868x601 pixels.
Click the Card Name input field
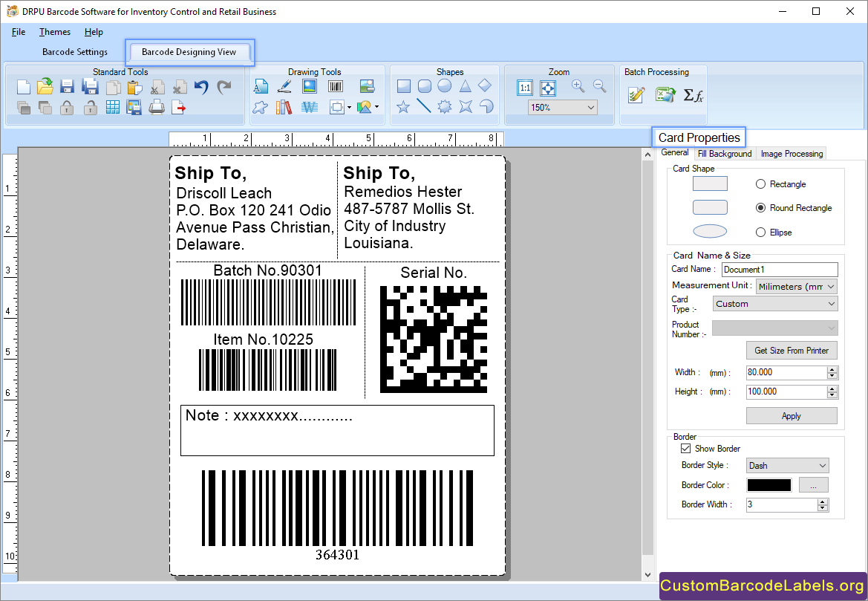click(780, 269)
